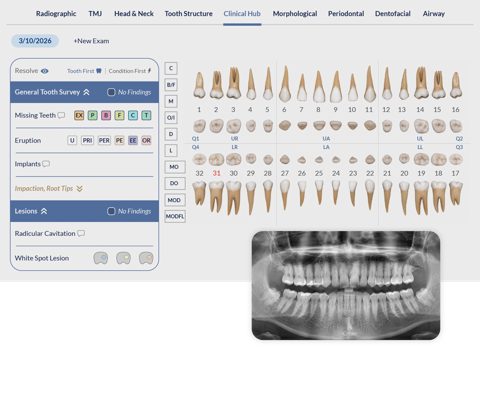Switch to the TMJ tab
Viewport: 480px width, 397px height.
pos(95,14)
